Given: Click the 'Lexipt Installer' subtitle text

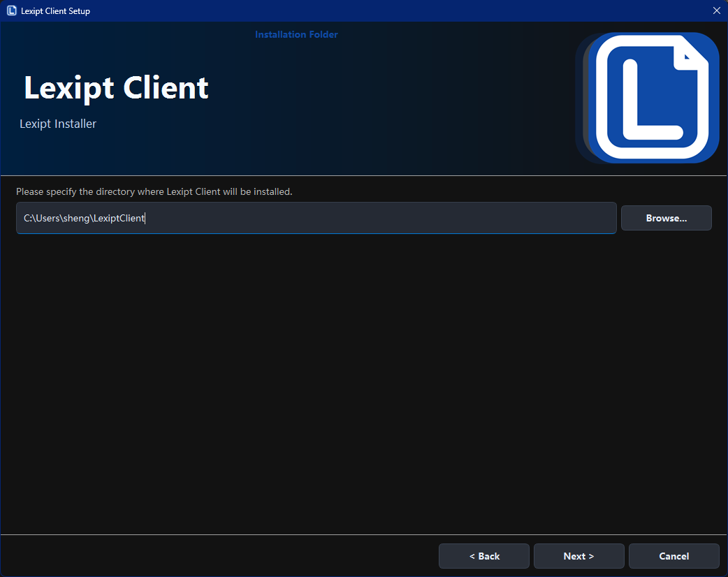Looking at the screenshot, I should [58, 124].
